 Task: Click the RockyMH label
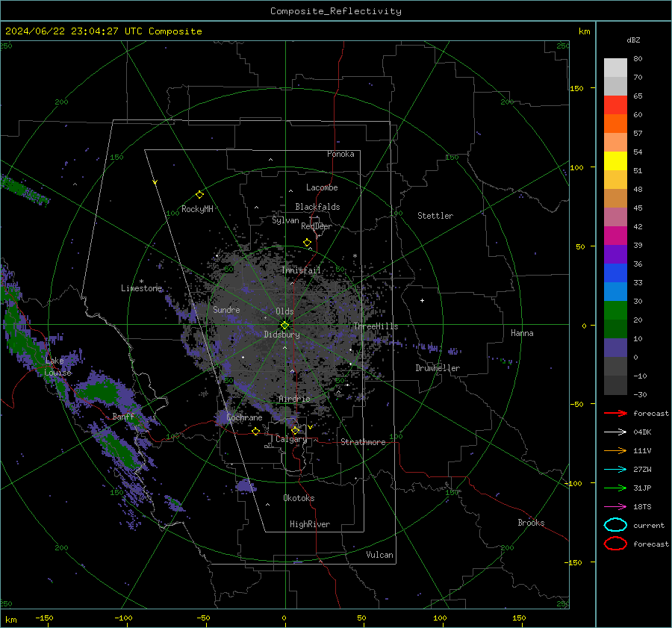coord(197,209)
